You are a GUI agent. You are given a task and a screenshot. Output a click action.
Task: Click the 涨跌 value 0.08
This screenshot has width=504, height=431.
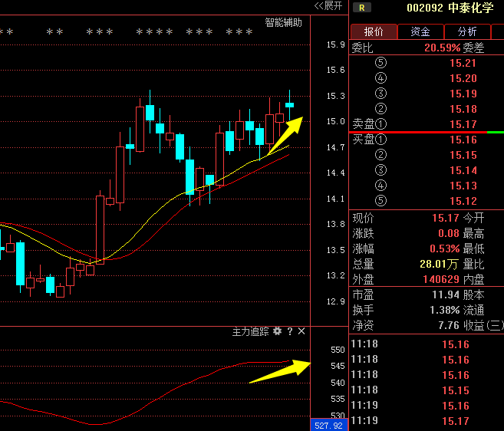coord(449,233)
